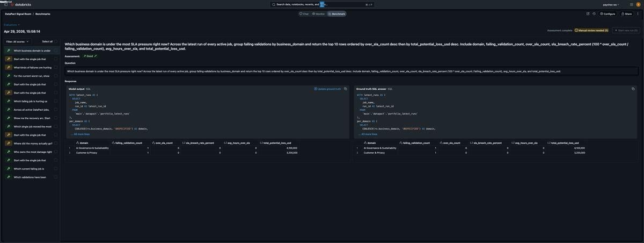Check the box for 'Which failing job is hurting us'
Image resolution: width=644 pixels, height=243 pixels.
click(56, 101)
